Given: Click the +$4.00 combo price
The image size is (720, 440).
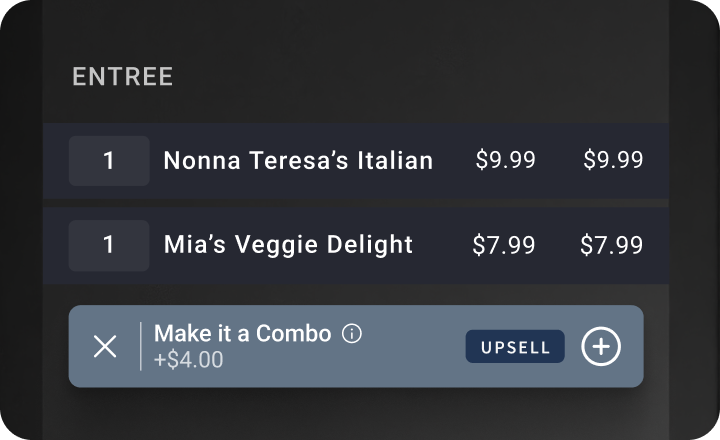Looking at the screenshot, I should (189, 360).
